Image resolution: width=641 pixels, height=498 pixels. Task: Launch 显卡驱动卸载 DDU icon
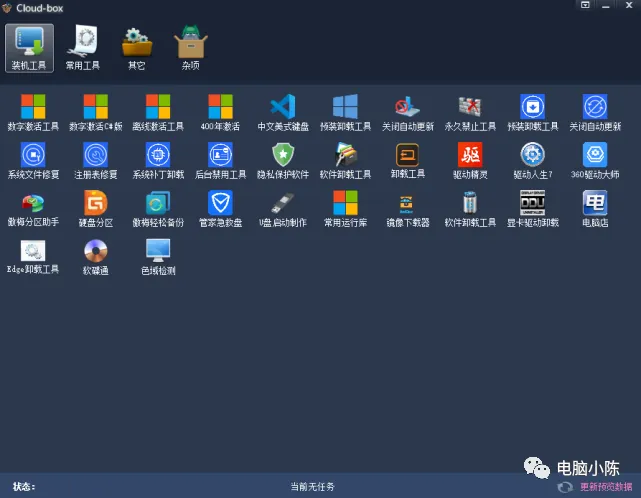[x=533, y=209]
